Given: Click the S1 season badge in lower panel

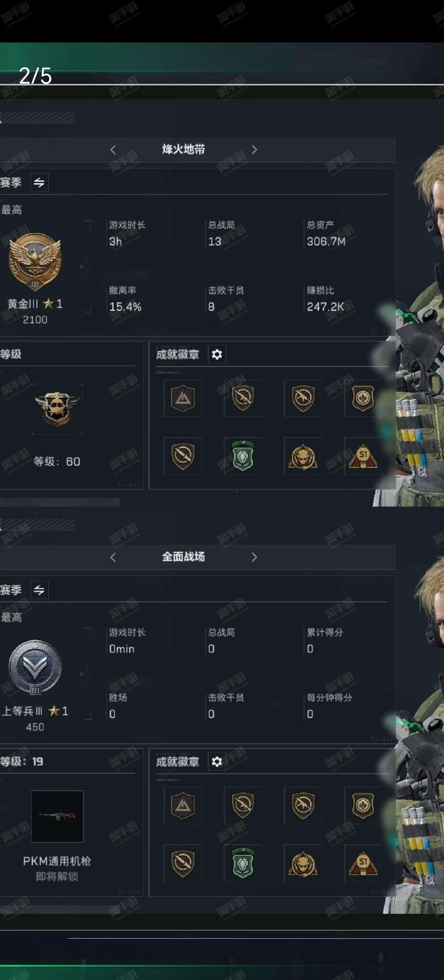Looking at the screenshot, I should (x=363, y=863).
